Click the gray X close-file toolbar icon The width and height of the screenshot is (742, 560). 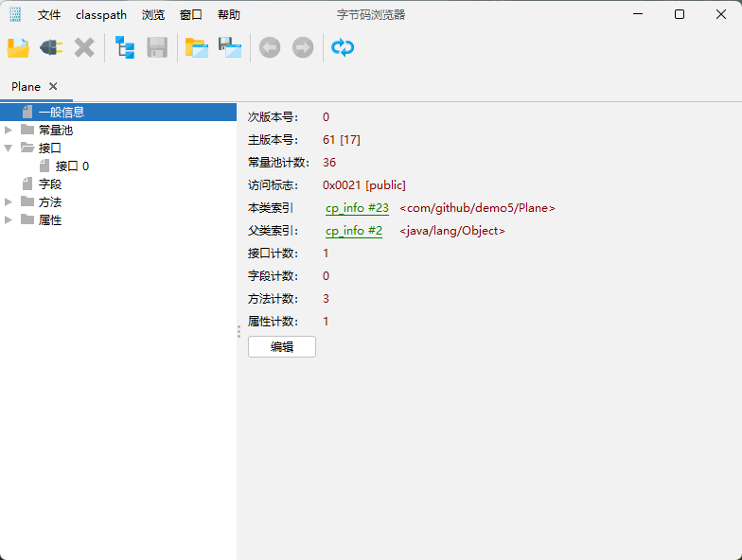click(x=84, y=47)
